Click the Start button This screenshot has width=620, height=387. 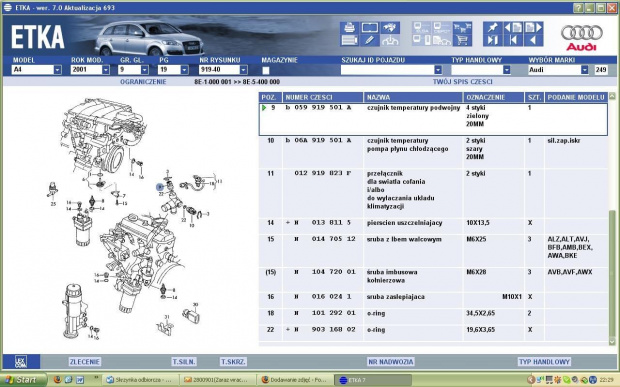[24, 379]
